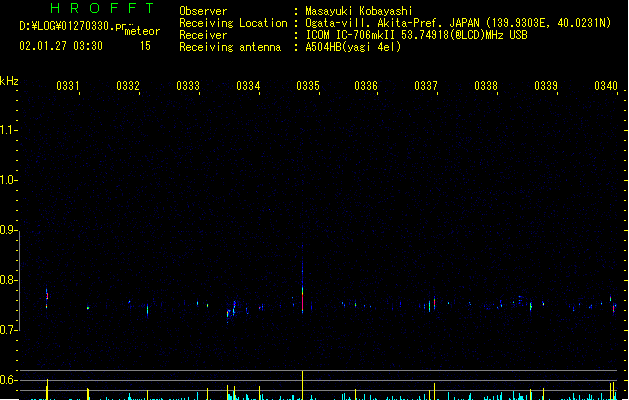Click the Observer label
629x400 pixels.
203,11
